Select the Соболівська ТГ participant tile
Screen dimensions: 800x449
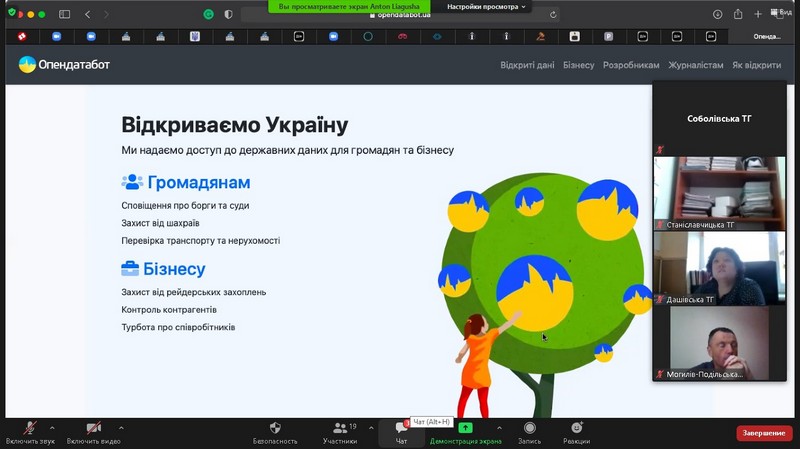[719, 119]
